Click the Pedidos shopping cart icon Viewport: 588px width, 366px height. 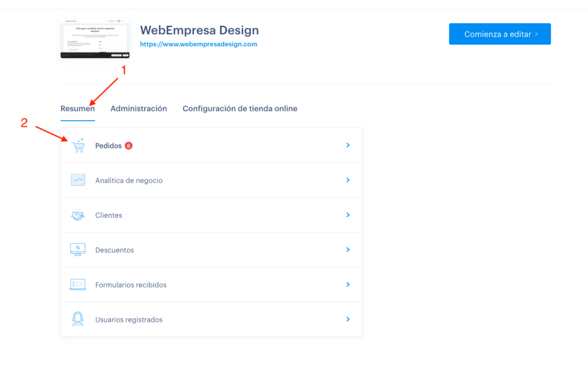[78, 145]
